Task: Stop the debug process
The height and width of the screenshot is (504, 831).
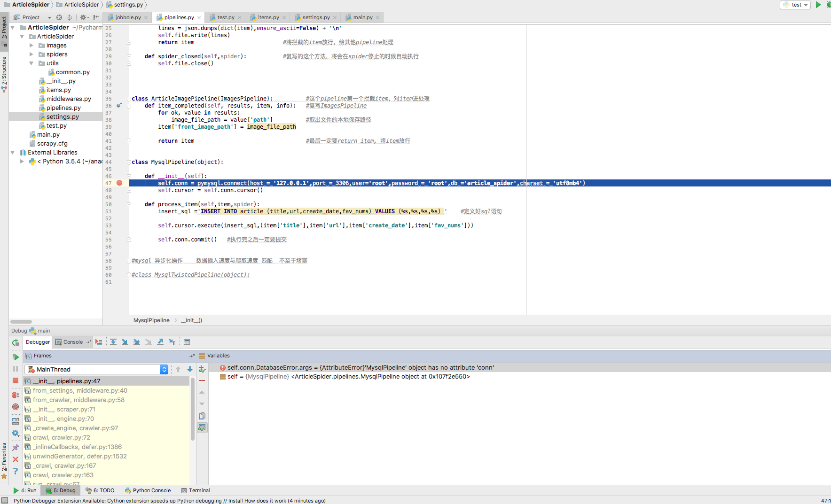Action: [16, 380]
